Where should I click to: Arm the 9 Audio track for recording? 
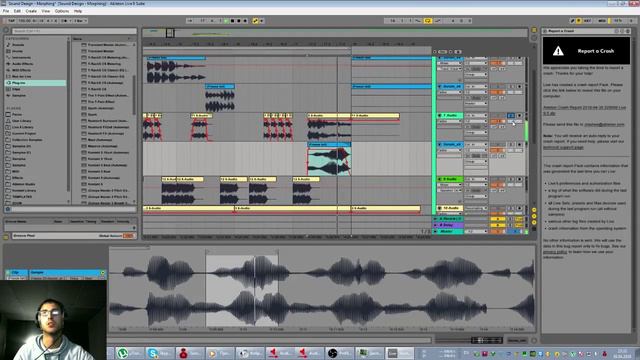tap(519, 179)
